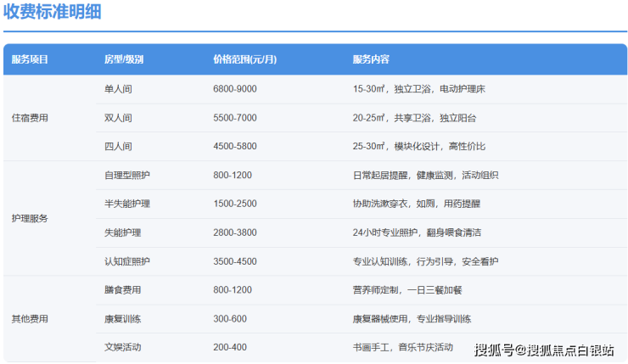
Task: Click the 房型/级别 column header
Action: [123, 60]
